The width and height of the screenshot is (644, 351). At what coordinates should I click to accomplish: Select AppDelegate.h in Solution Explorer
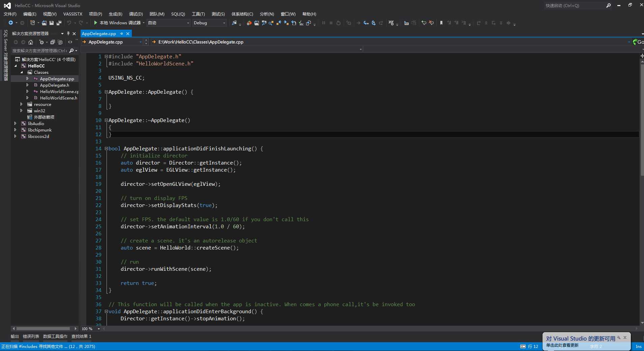54,85
